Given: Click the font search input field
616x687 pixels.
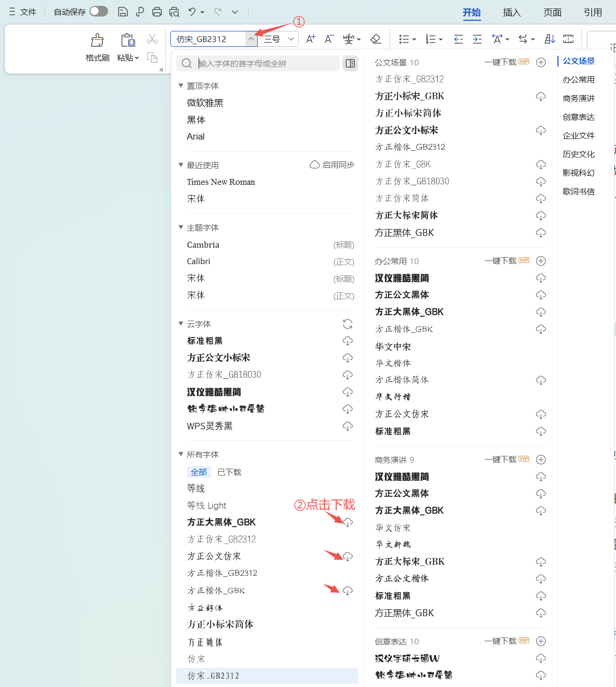Looking at the screenshot, I should tap(266, 63).
